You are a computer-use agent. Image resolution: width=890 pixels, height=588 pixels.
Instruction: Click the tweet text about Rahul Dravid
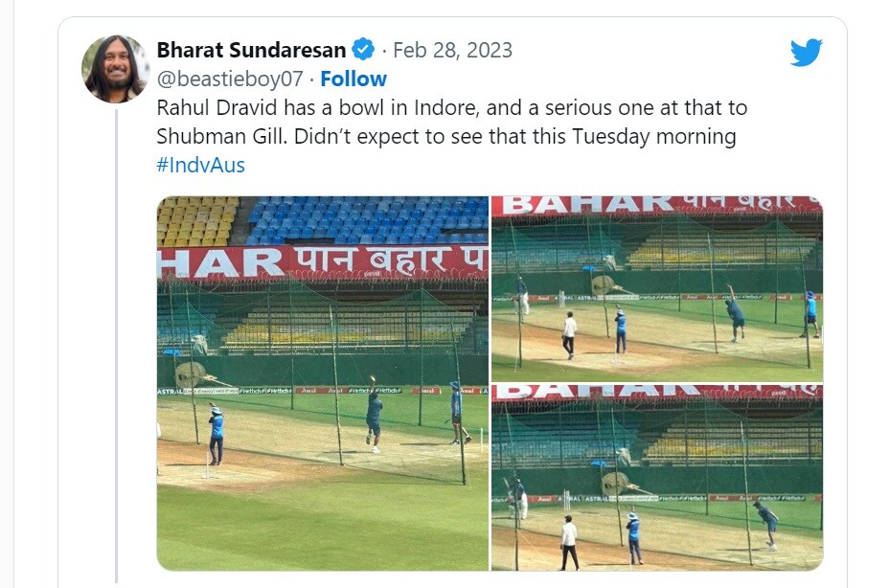[450, 107]
